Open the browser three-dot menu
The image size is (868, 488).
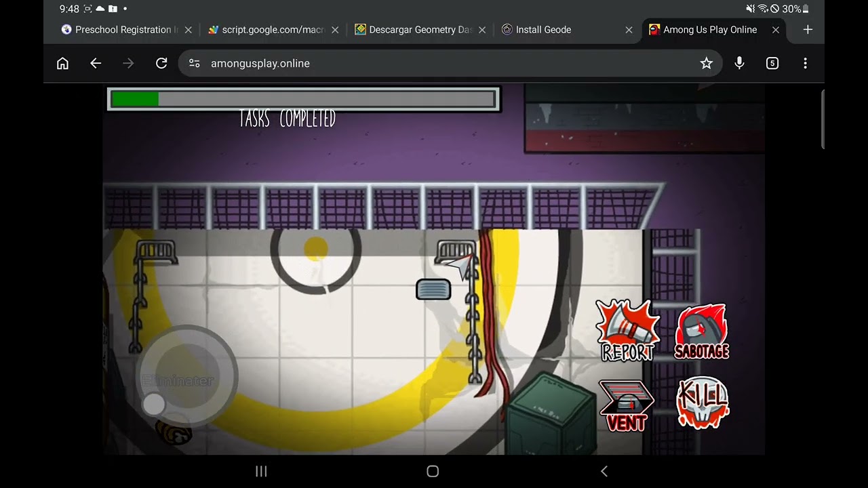coord(805,63)
